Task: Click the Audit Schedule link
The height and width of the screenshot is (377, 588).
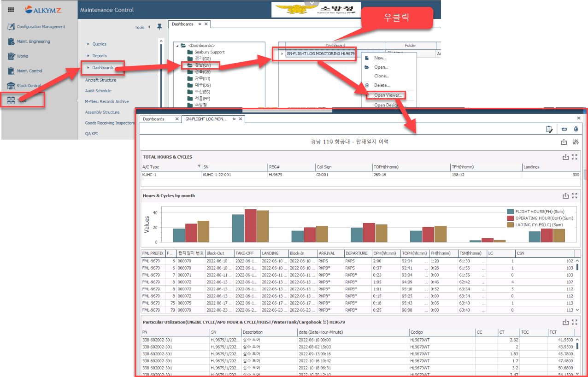Action: [x=98, y=91]
